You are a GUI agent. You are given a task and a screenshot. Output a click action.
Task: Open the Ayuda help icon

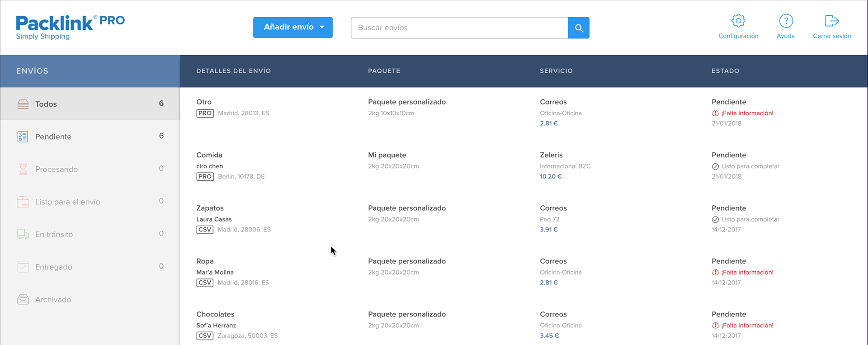[786, 21]
